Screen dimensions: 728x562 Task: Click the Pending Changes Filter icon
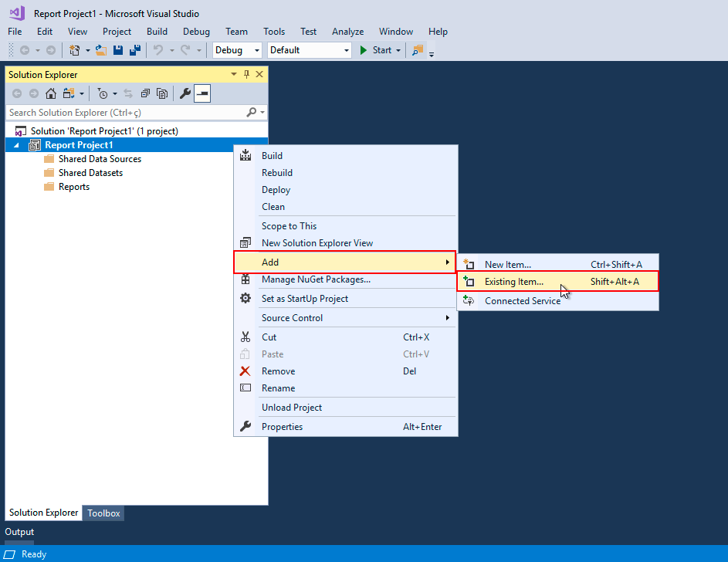(x=103, y=93)
